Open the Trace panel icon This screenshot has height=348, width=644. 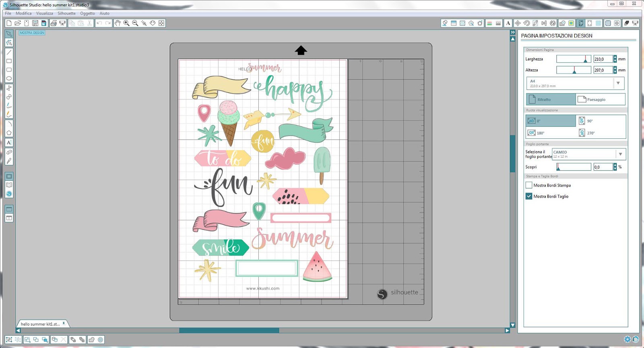(571, 23)
